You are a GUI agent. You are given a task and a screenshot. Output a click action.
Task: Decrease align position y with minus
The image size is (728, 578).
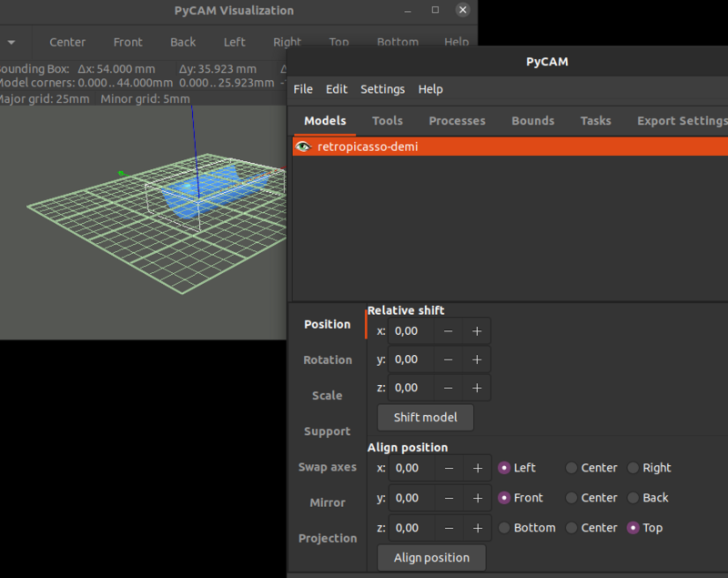pos(449,498)
